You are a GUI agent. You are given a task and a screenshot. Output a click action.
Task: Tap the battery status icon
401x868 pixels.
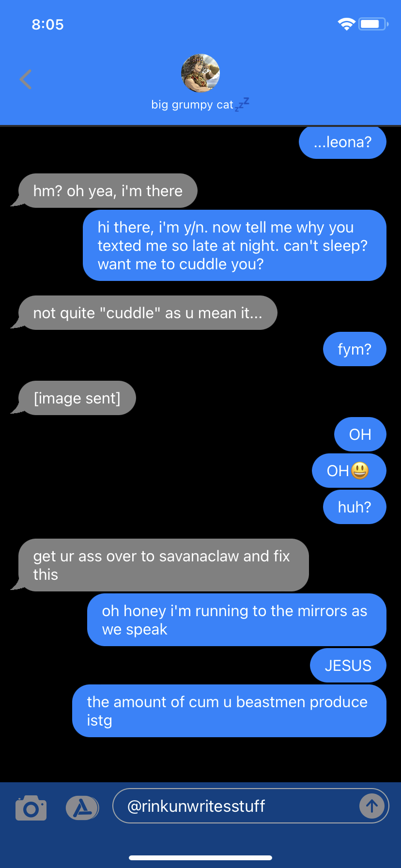pyautogui.click(x=373, y=24)
